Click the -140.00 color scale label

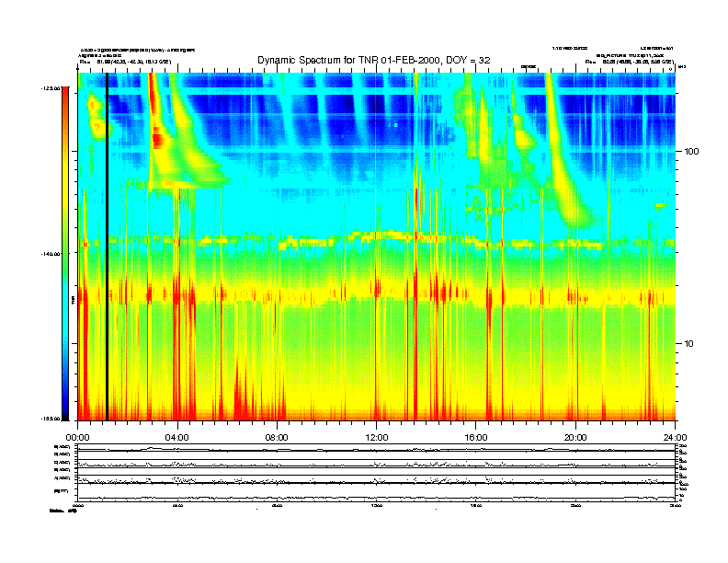point(51,254)
